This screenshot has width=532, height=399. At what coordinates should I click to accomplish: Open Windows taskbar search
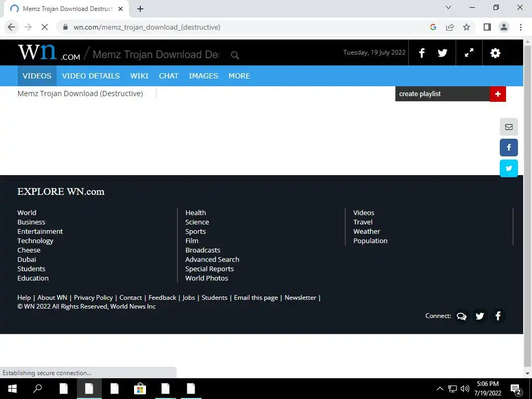click(37, 389)
